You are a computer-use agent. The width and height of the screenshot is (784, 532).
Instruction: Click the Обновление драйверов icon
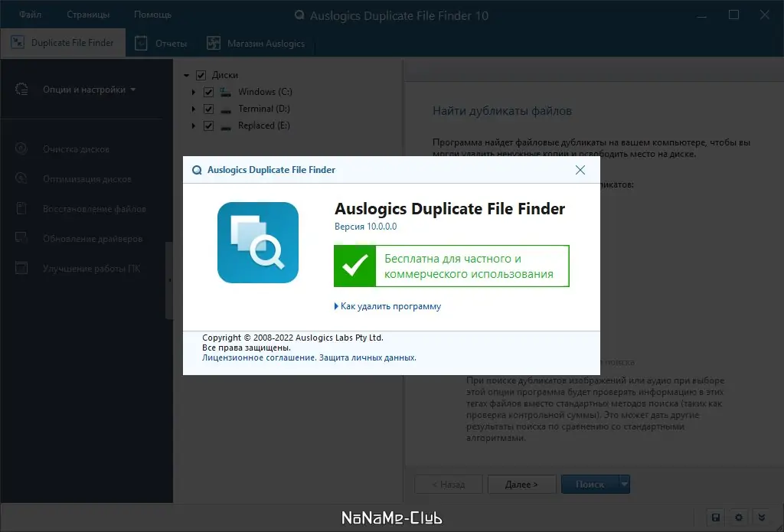click(x=21, y=237)
